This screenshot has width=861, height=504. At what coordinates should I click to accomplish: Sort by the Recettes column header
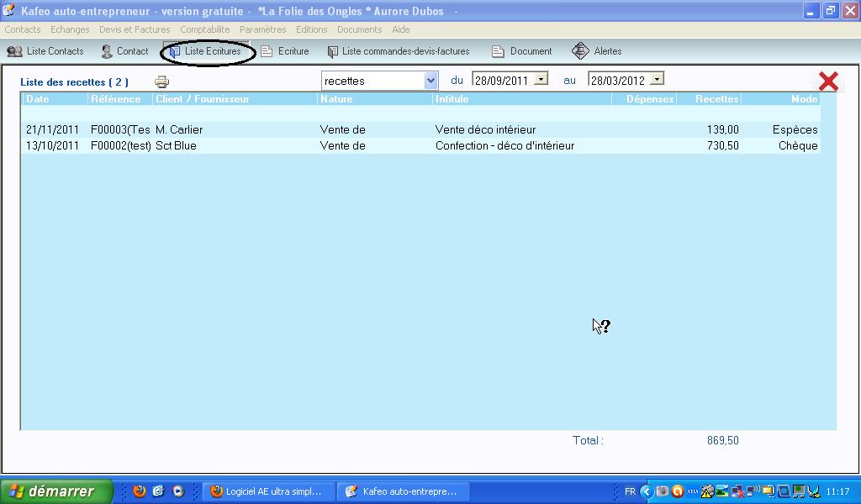tap(716, 99)
